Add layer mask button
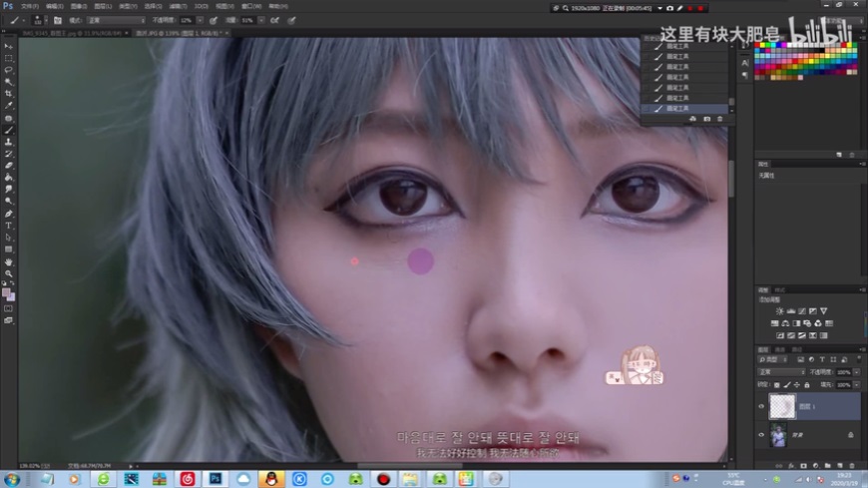The height and width of the screenshot is (488, 868). pos(803,466)
